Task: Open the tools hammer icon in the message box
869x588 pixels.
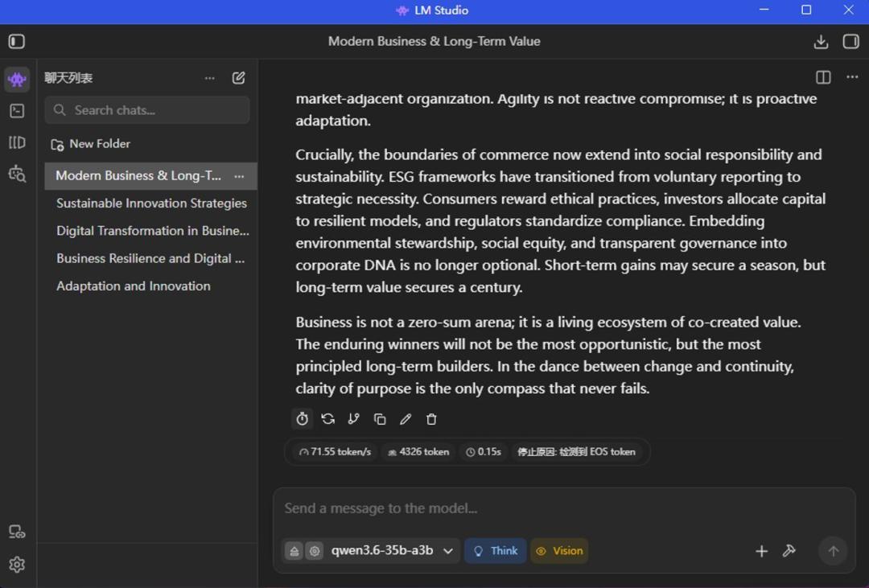Action: pos(789,551)
